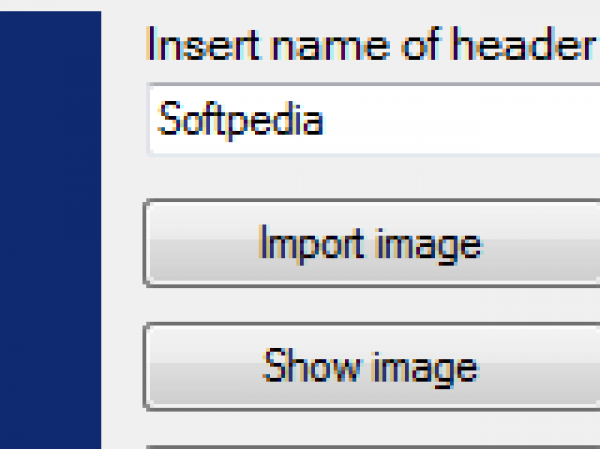This screenshot has height=449, width=600.
Task: Click the Softpedia text in the field
Action: click(x=241, y=121)
